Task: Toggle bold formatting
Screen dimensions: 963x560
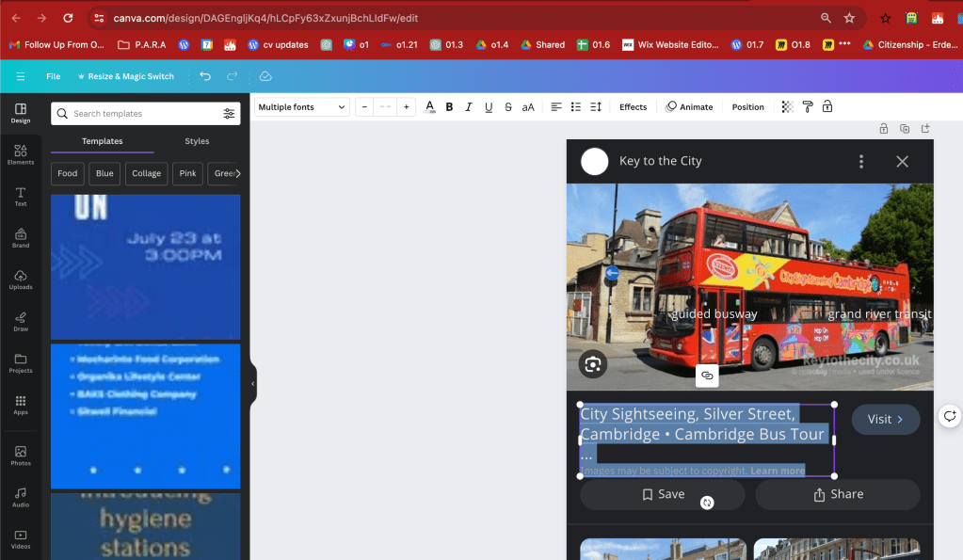Action: 449,107
